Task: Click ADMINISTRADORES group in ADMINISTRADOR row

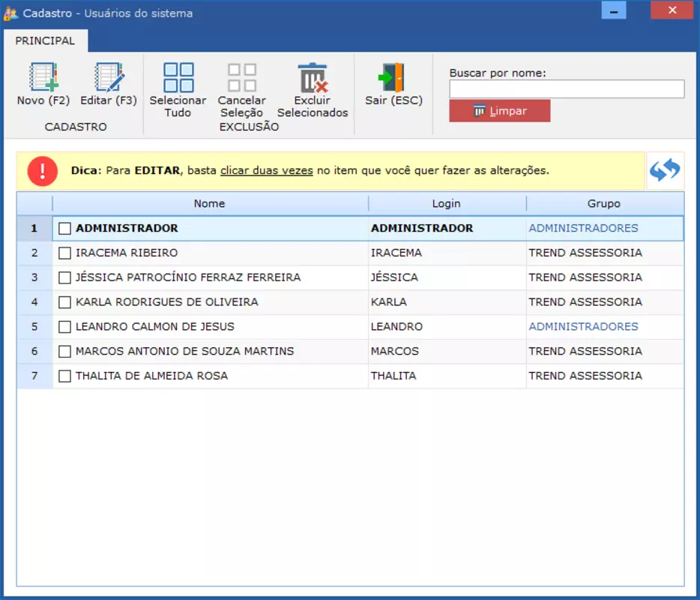Action: pos(584,228)
